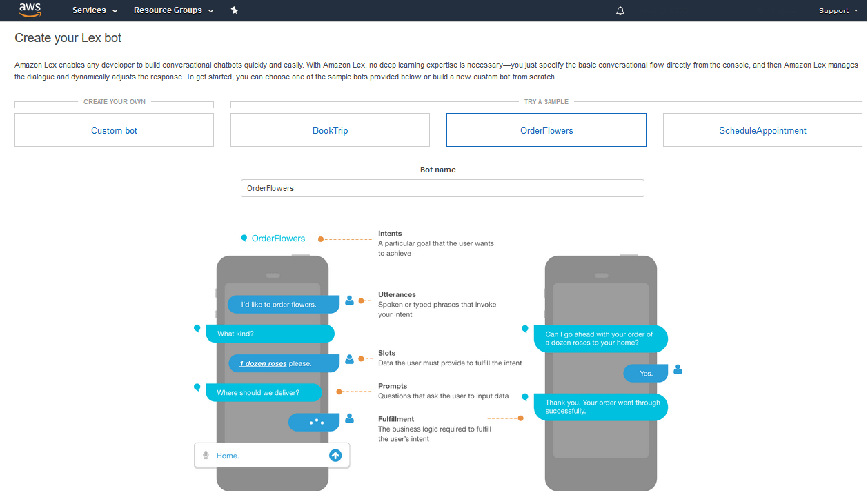Screen dimensions: 868x497
Task: Click the 'Intents' heading text
Action: pyautogui.click(x=390, y=234)
